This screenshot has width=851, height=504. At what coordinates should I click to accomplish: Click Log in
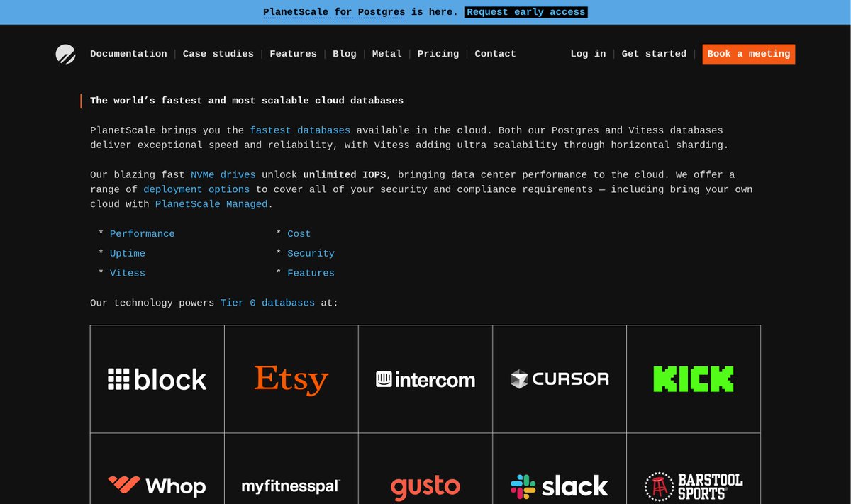588,54
